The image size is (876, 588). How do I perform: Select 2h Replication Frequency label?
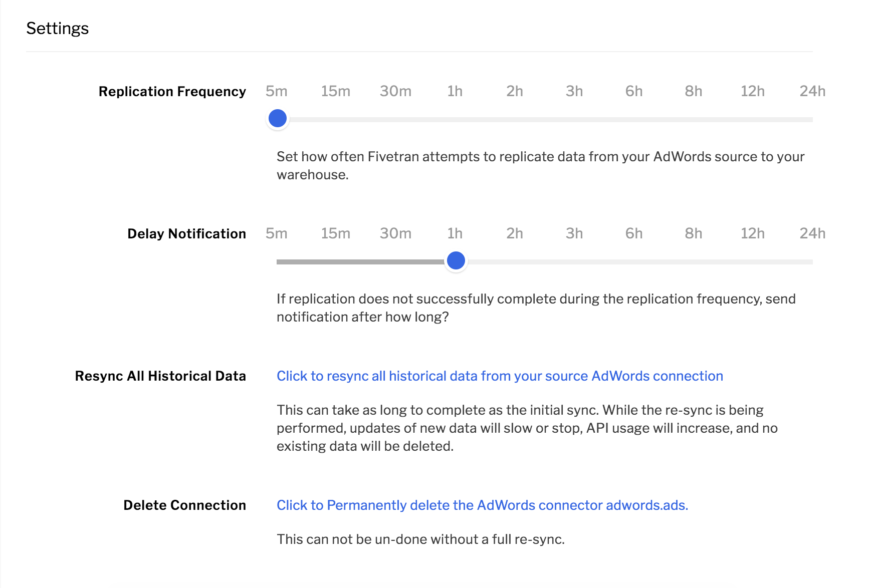[x=515, y=91]
